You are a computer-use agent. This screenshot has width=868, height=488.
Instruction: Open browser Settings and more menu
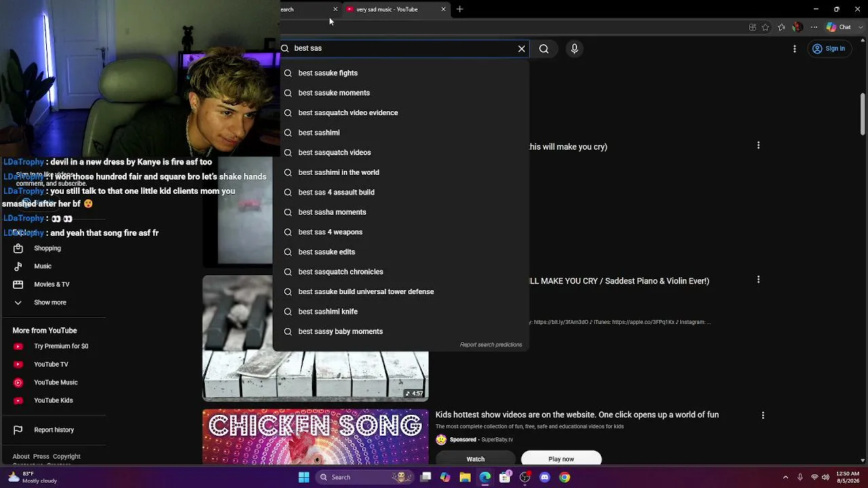click(x=814, y=27)
